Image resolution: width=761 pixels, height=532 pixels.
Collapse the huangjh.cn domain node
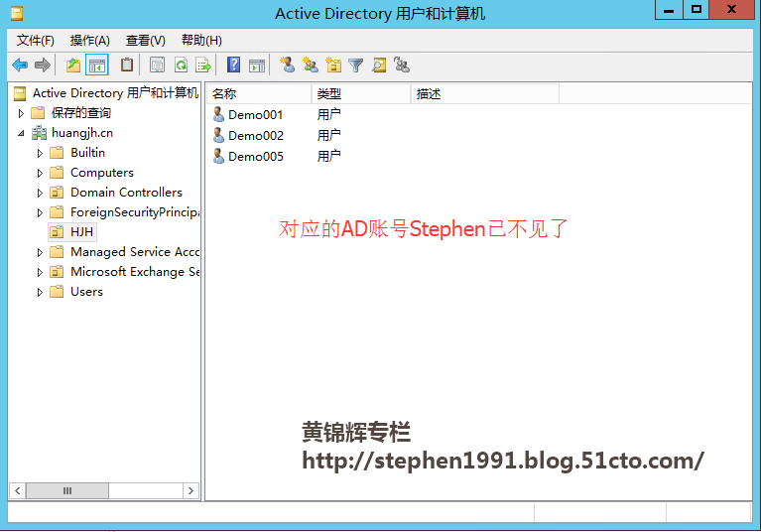(21, 133)
